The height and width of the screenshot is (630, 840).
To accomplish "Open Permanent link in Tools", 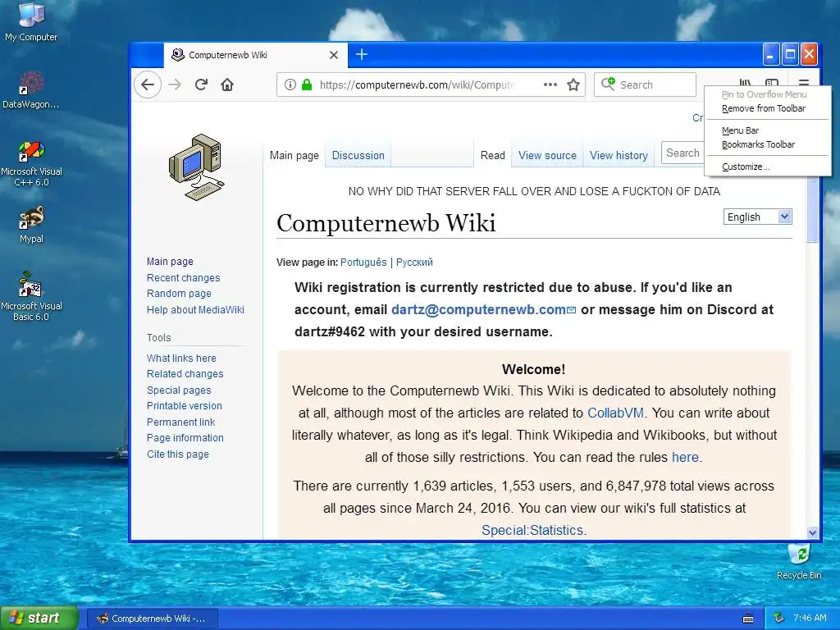I will pos(180,422).
